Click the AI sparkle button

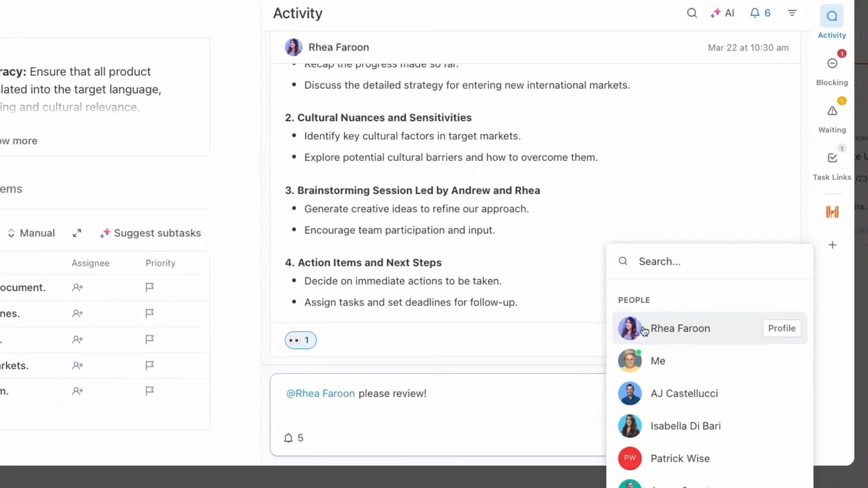(x=722, y=13)
